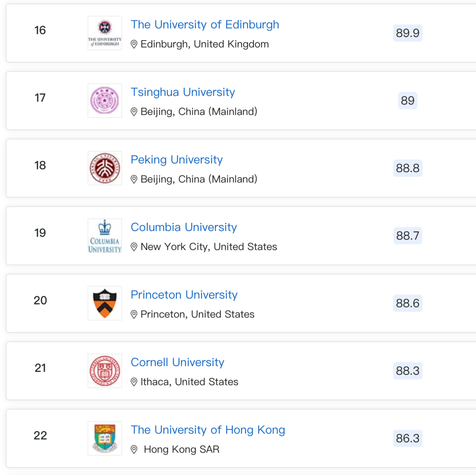
Task: Open The University of Hong Kong link
Action: pos(208,430)
